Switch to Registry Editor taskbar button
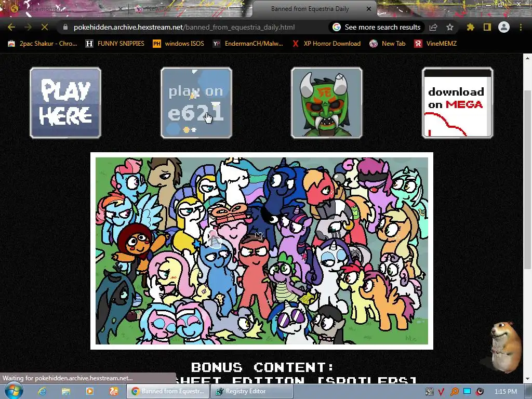The image size is (532, 399). tap(252, 391)
